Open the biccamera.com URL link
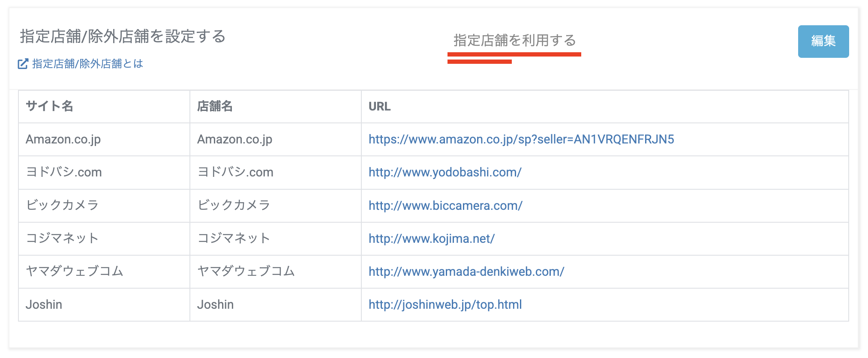868x358 pixels. tap(445, 206)
